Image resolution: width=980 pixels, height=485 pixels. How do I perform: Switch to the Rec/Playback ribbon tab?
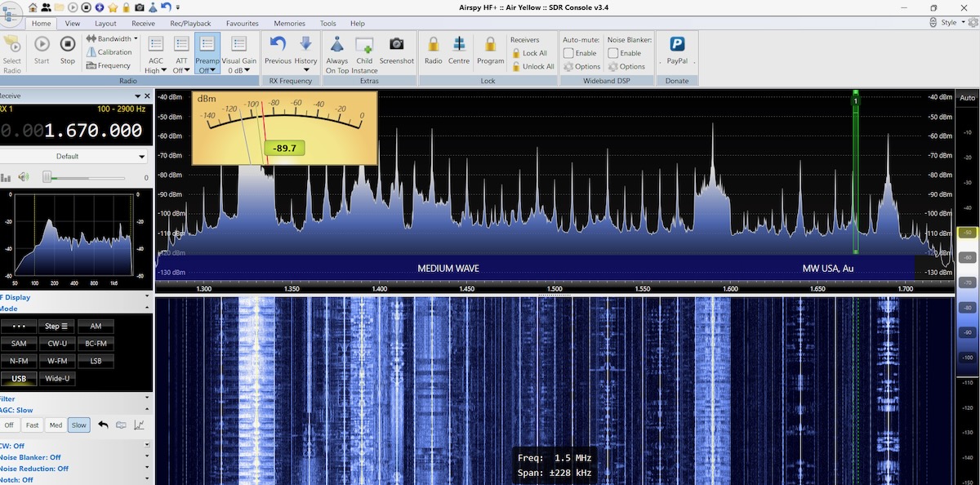(189, 24)
